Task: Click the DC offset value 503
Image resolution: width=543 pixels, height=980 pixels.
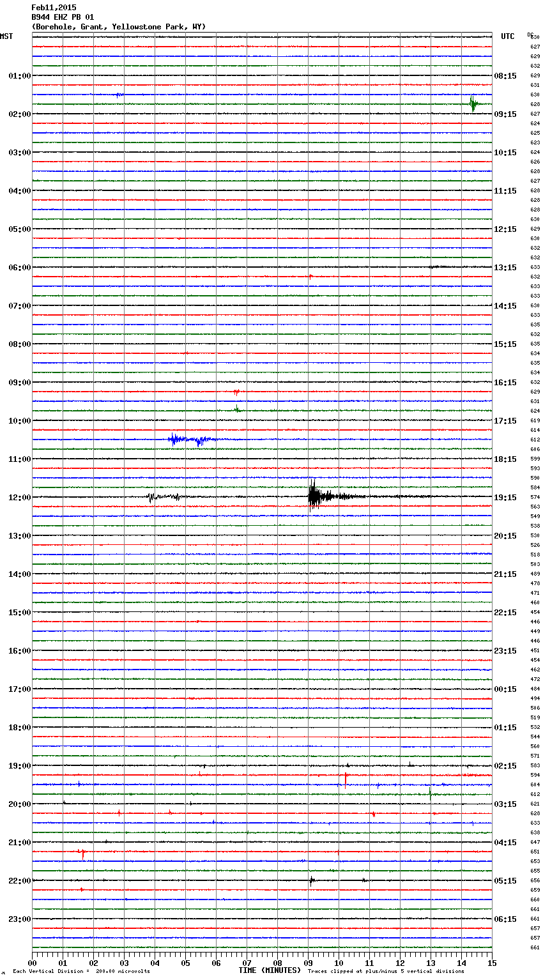Action: coord(535,565)
